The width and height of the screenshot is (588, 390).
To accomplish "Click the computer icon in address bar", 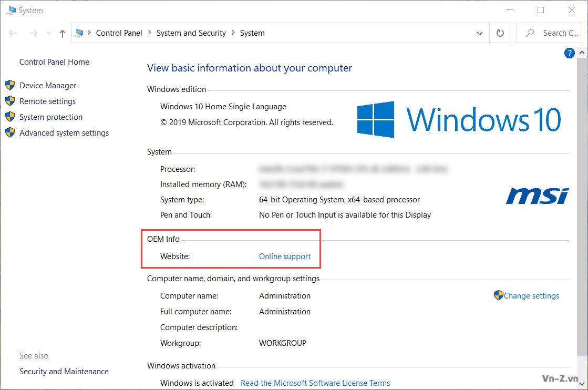I will (79, 33).
